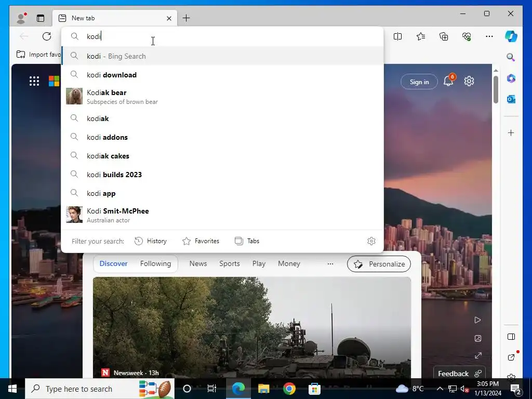Open Settings and more ellipsis menu
Screen dimensions: 532x399
click(x=489, y=36)
